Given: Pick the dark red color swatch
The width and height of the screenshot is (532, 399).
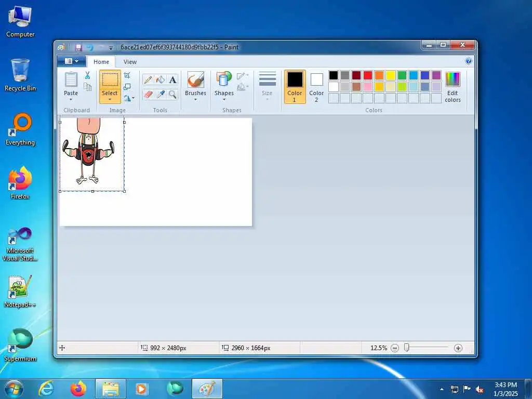Looking at the screenshot, I should click(x=356, y=75).
